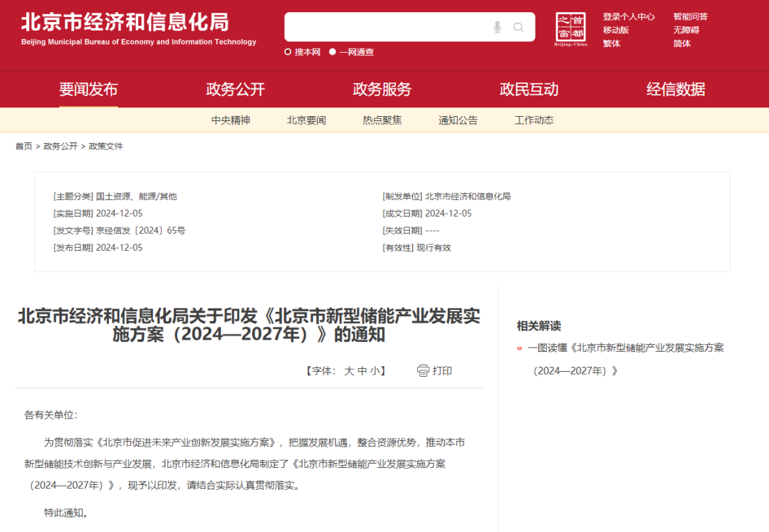
Task: Open the 一图读懂 related interpretation link
Action: (x=625, y=348)
